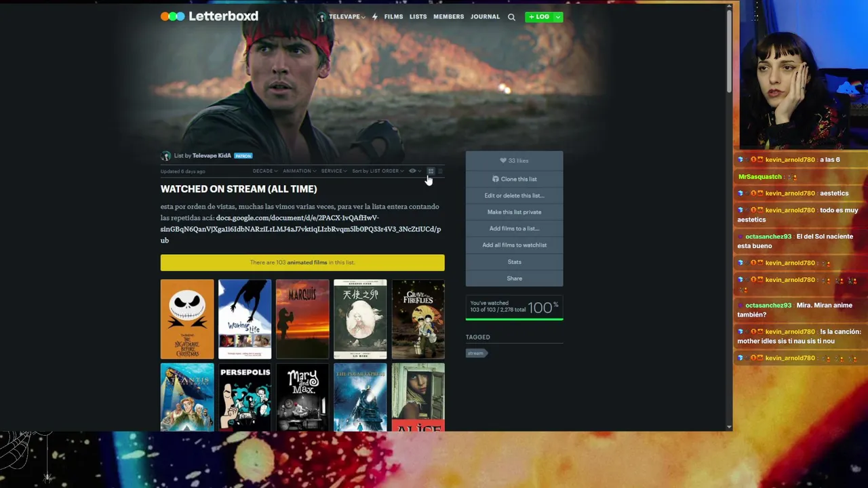Click the Televape profile avatar in navbar

coord(321,17)
